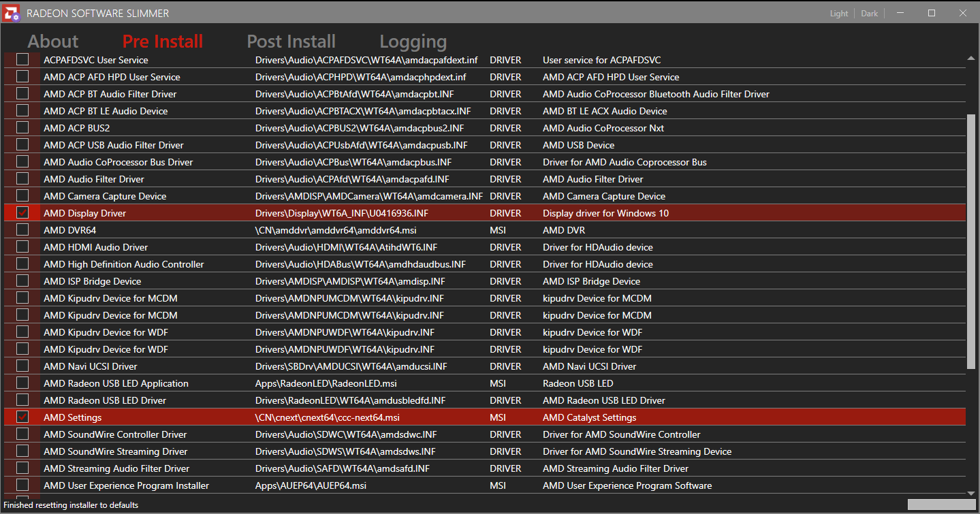Click the path ending in amdcamera.INF
The image size is (980, 514).
[x=369, y=196]
